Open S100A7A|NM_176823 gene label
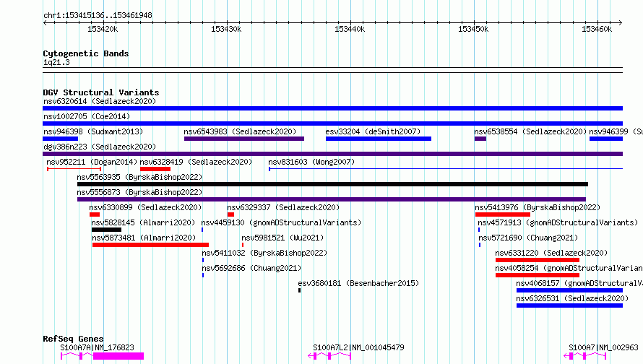Screen dimensions: 643x364 pyautogui.click(x=98, y=347)
